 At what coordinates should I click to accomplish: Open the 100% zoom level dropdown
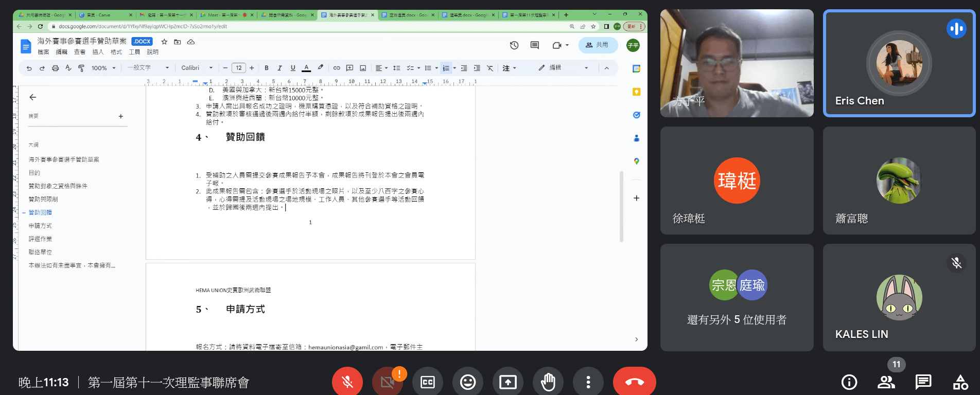pos(103,68)
